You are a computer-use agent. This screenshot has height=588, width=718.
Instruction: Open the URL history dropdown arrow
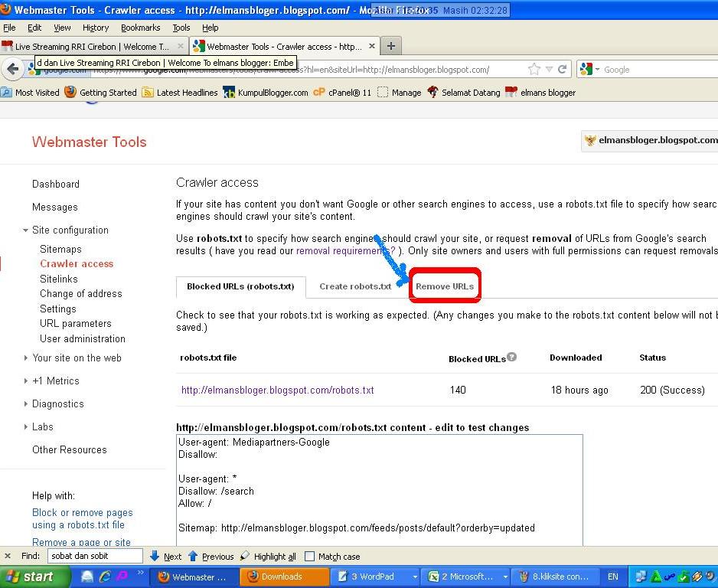549,70
